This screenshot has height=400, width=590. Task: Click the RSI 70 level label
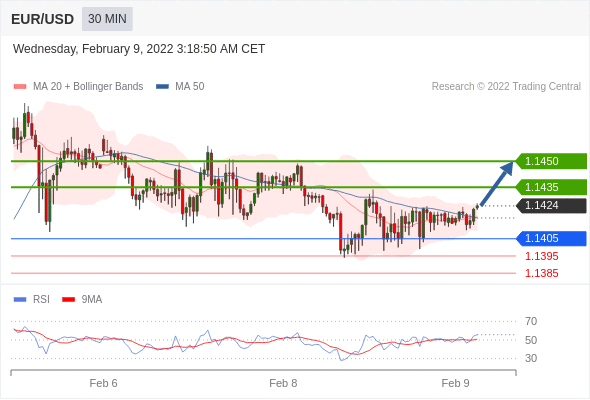pos(531,321)
